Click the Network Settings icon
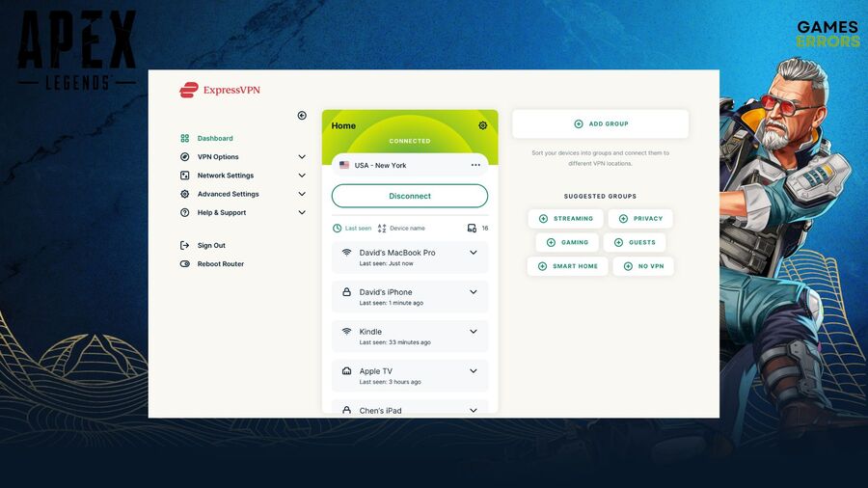This screenshot has height=488, width=868. [185, 176]
